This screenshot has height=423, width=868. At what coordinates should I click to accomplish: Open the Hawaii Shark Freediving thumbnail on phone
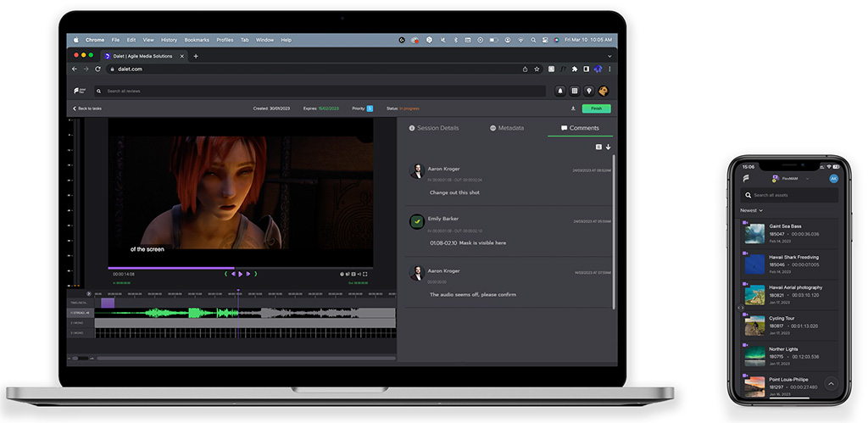754,264
